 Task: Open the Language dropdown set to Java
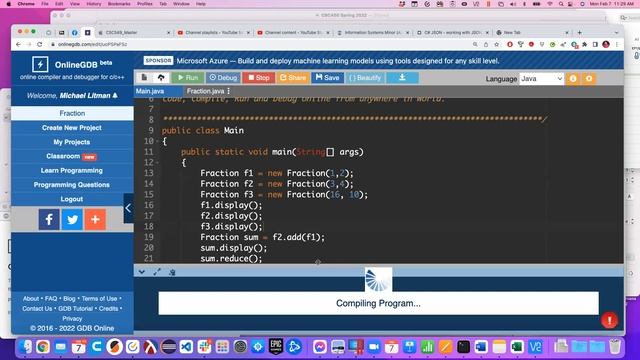pyautogui.click(x=542, y=79)
